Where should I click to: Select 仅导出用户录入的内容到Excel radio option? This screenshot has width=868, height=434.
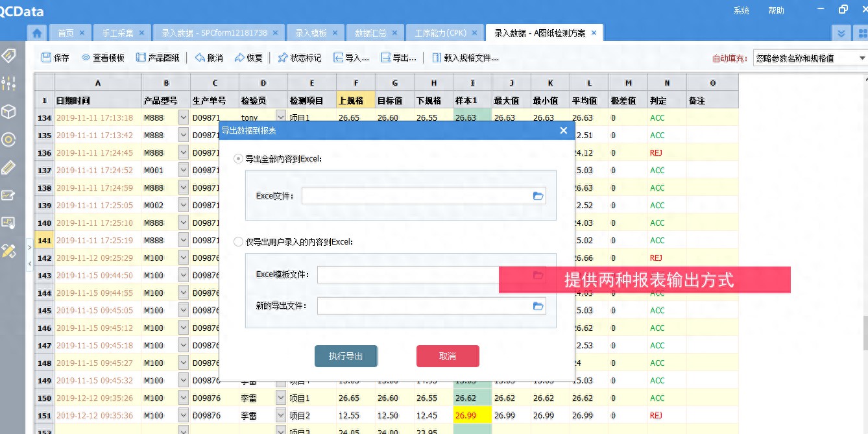point(238,242)
